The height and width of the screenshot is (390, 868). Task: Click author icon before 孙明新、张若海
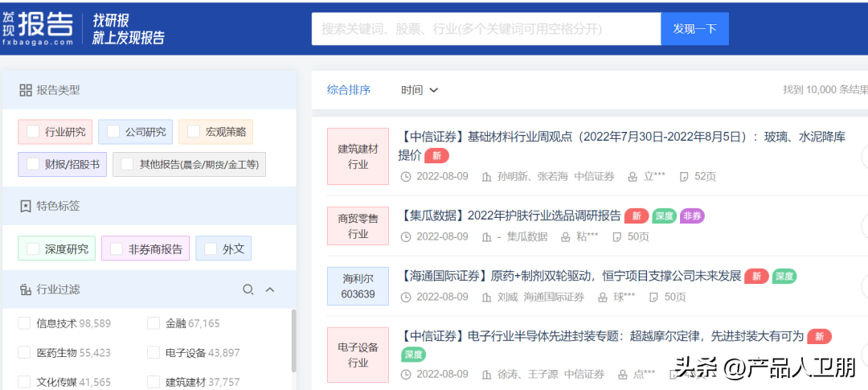pyautogui.click(x=487, y=177)
